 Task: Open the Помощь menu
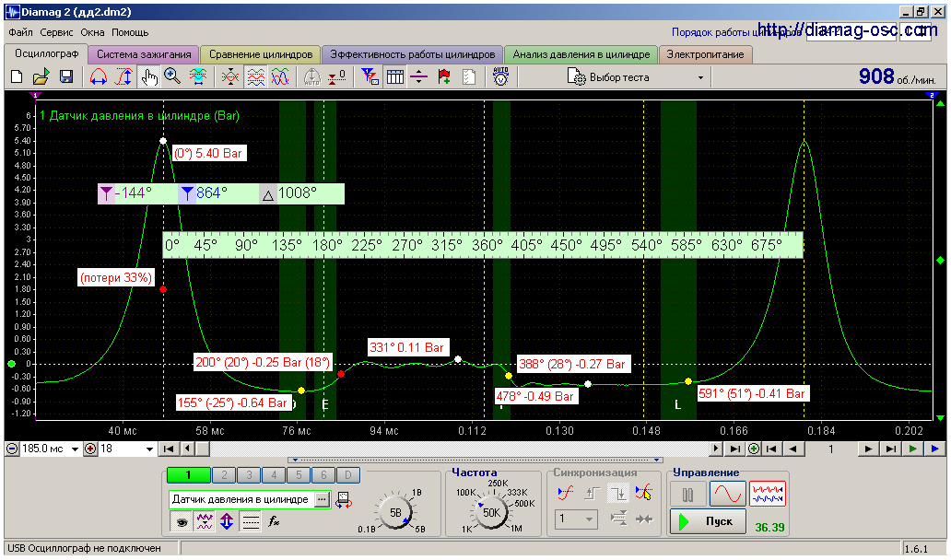click(x=130, y=33)
